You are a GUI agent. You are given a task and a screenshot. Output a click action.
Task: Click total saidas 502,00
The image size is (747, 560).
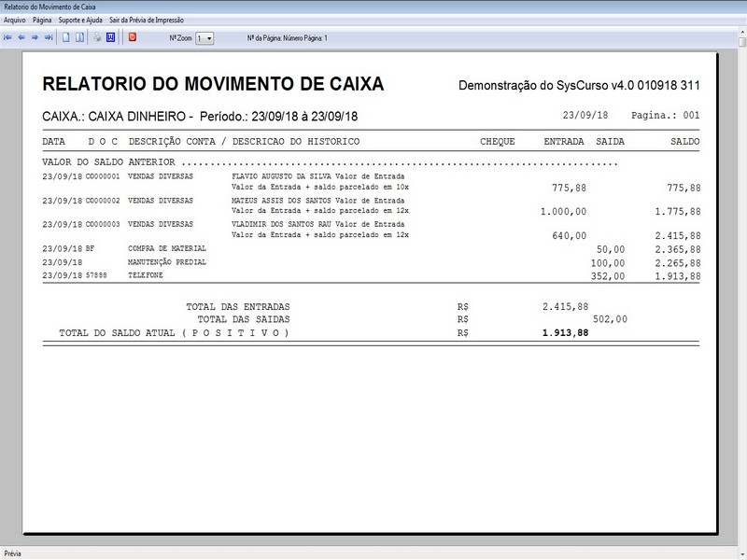pos(611,319)
